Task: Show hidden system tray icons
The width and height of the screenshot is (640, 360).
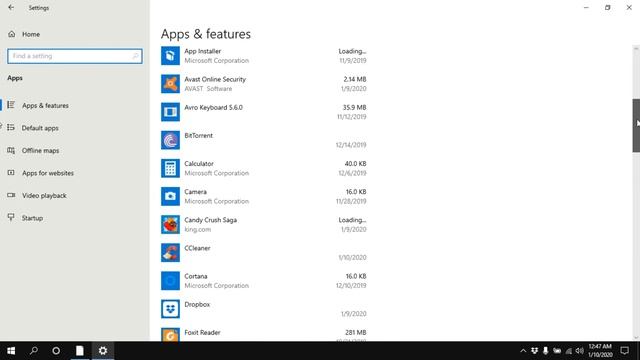Action: pyautogui.click(x=523, y=351)
